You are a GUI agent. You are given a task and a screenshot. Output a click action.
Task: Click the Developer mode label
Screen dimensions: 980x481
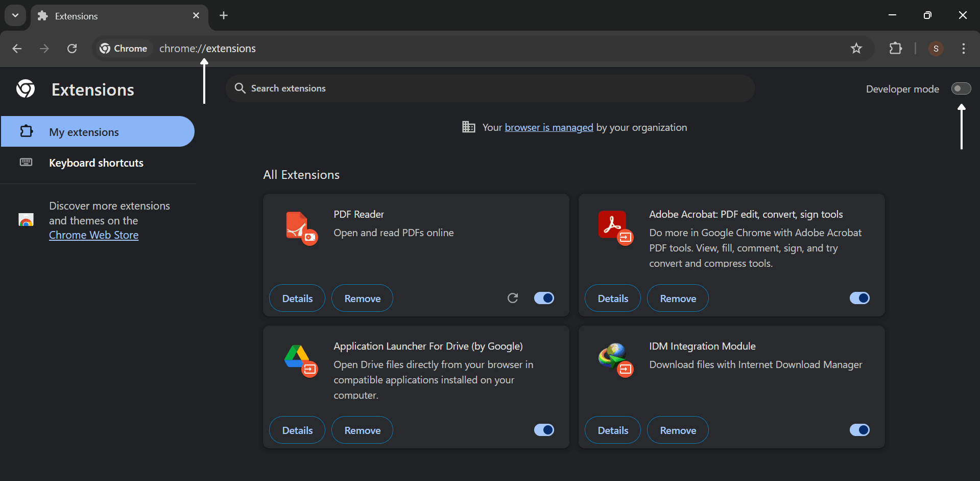(x=902, y=89)
